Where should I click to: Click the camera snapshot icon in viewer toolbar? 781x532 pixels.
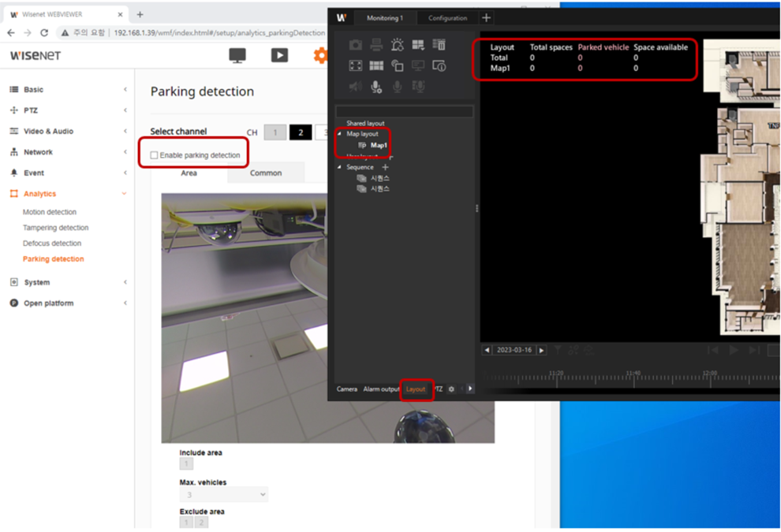coord(356,45)
